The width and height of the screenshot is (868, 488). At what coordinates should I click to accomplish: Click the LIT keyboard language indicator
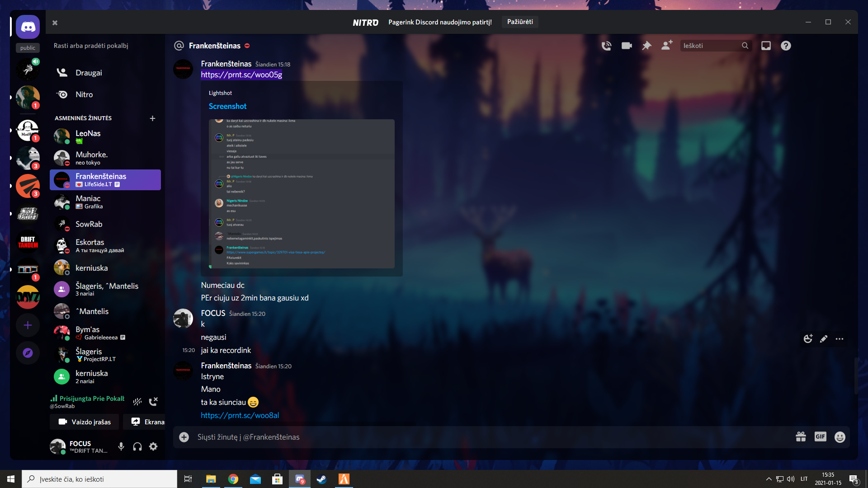804,479
